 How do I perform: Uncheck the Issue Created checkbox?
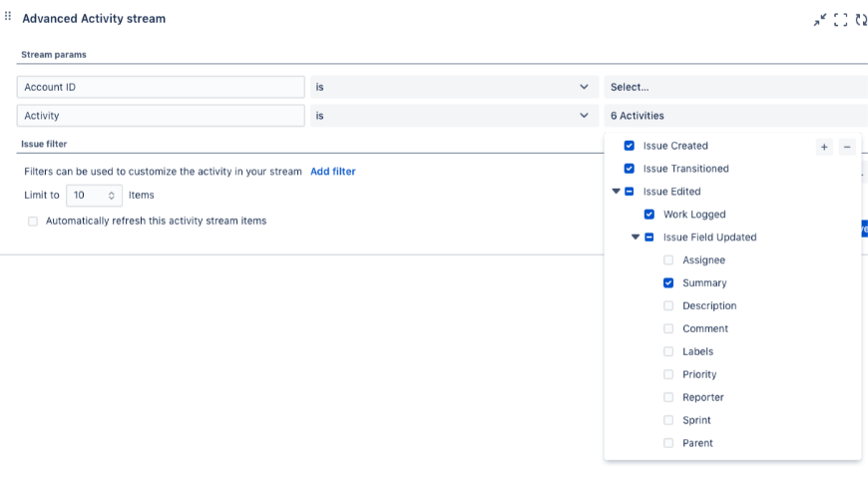pos(630,146)
